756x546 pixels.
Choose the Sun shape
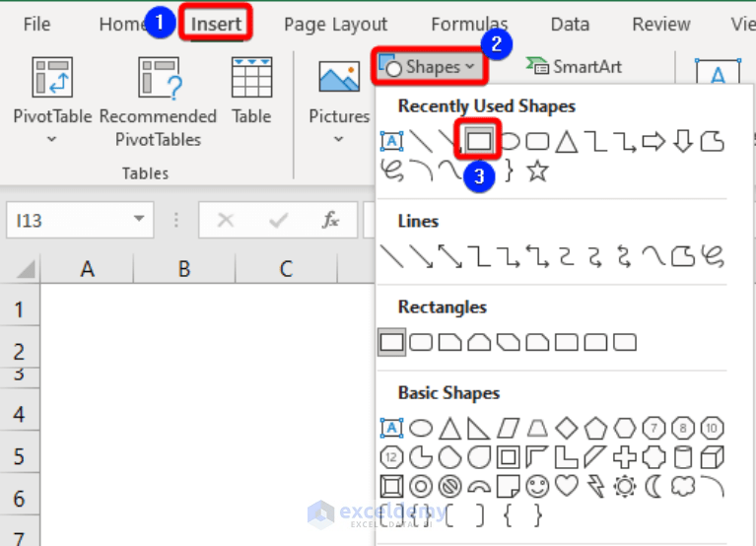pyautogui.click(x=625, y=487)
